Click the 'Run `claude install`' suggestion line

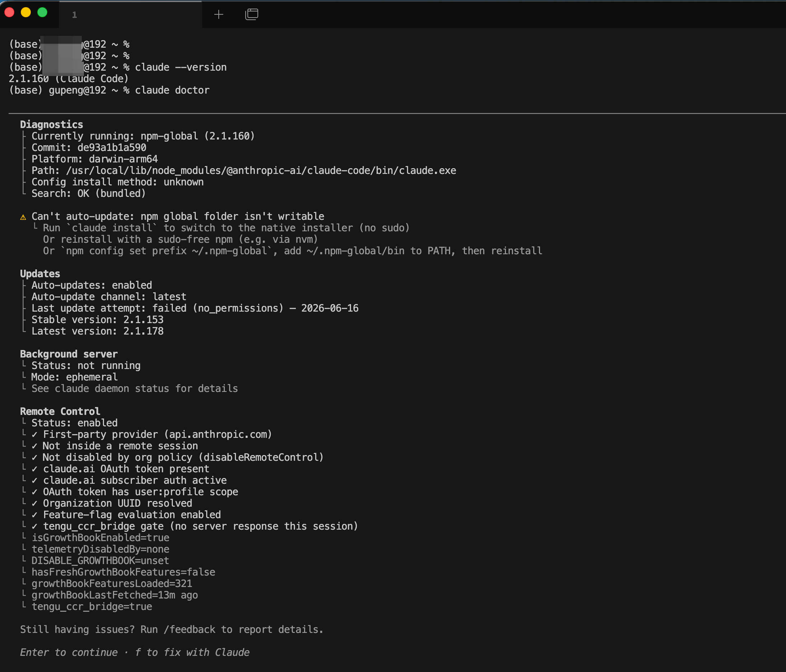click(x=227, y=228)
